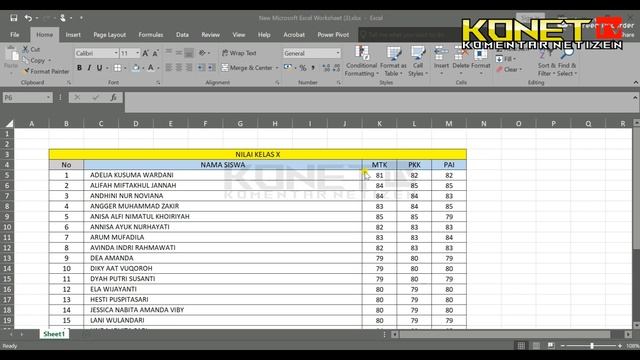
Task: Align text left in cell
Action: point(169,68)
